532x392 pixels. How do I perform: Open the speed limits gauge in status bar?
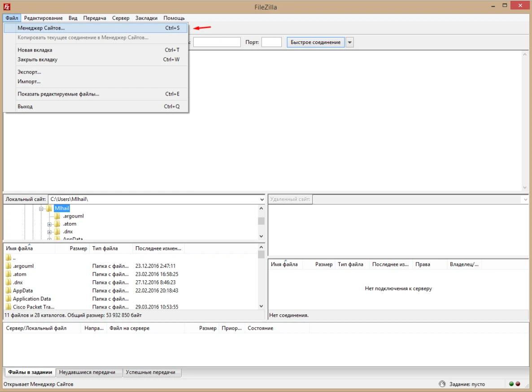pyautogui.click(x=442, y=384)
